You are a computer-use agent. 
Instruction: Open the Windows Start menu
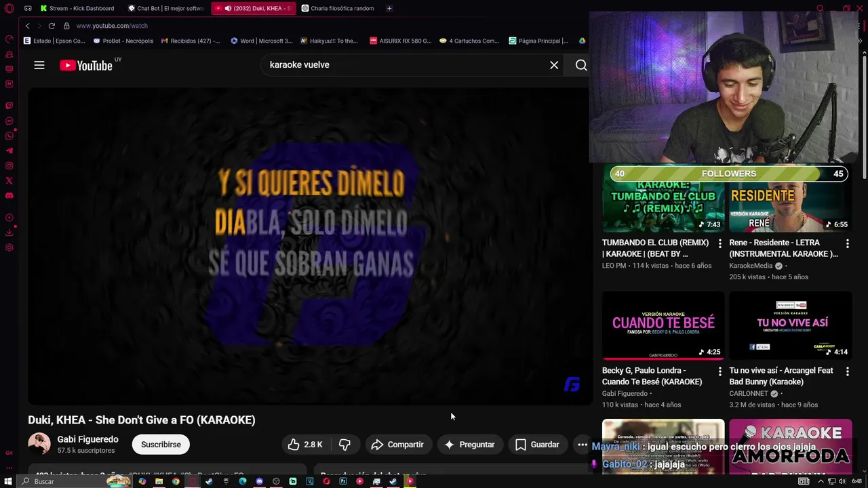(x=8, y=481)
